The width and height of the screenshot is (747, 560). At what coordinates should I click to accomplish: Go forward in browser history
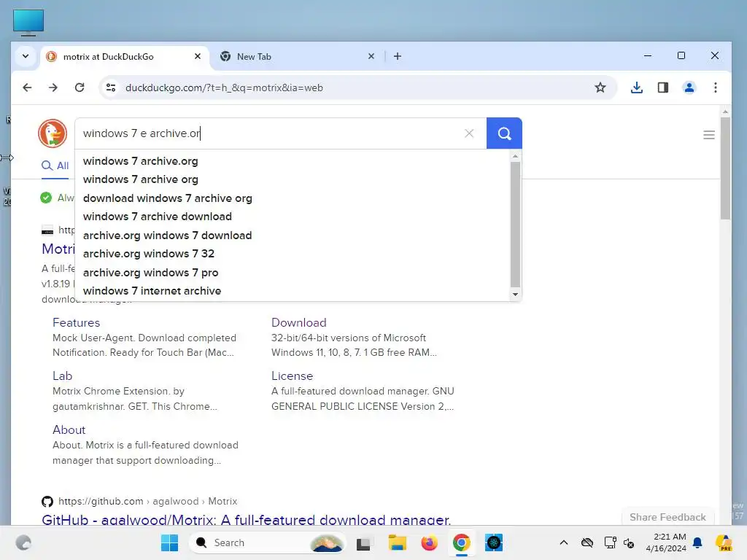point(53,87)
